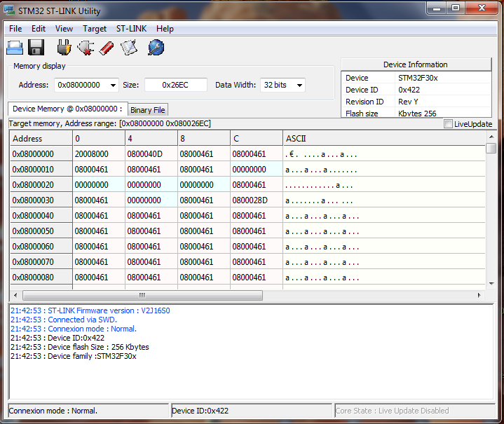Click the Save file floppy icon
Image resolution: width=504 pixels, height=424 pixels.
36,48
